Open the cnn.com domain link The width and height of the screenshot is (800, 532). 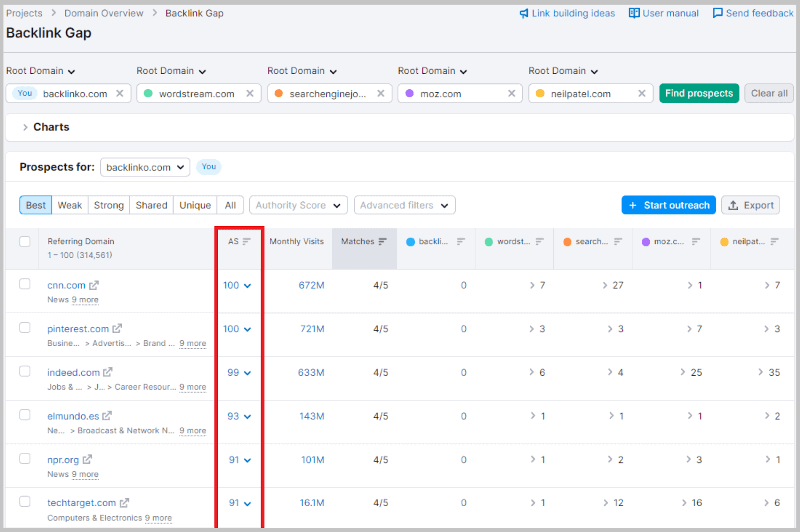(66, 285)
